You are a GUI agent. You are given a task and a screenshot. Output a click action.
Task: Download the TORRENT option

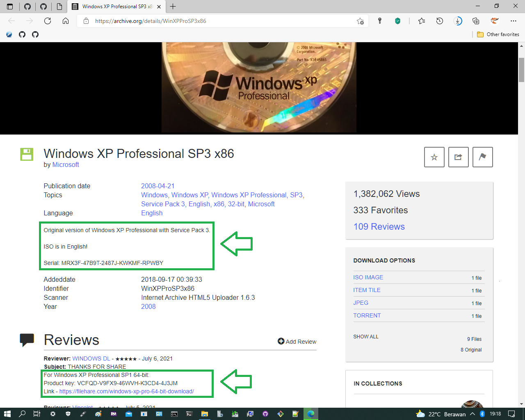tap(367, 315)
